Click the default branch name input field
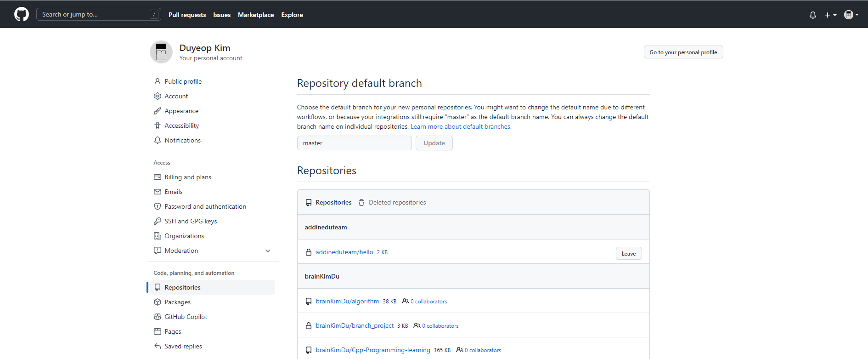Screen dimensions: 868x359 click(355, 143)
